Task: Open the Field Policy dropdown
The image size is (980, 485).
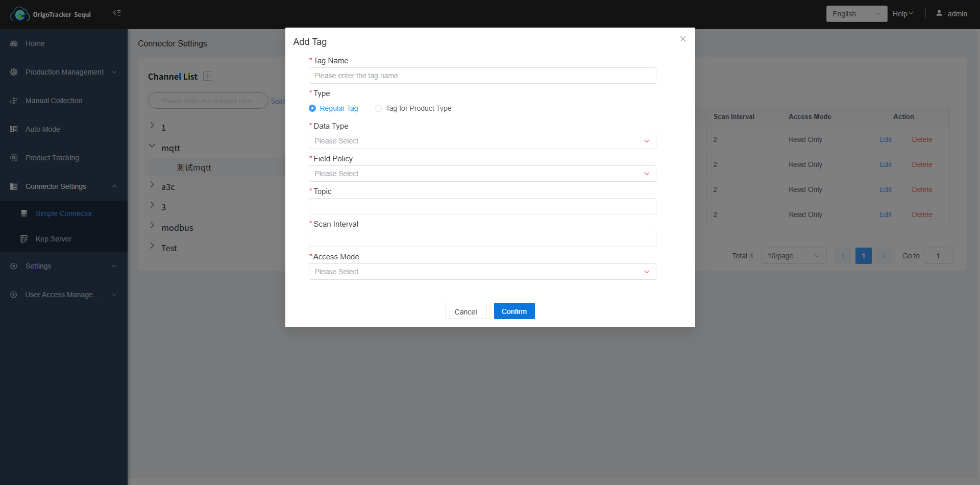Action: (x=482, y=174)
